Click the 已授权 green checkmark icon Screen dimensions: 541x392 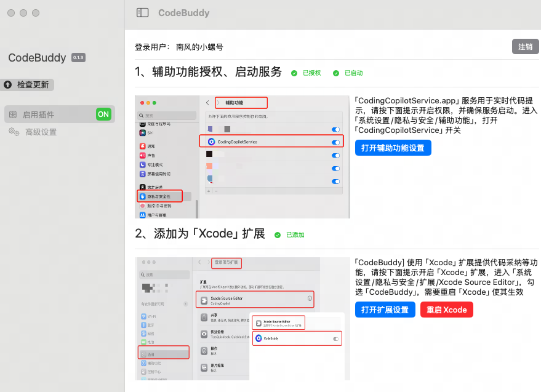294,73
